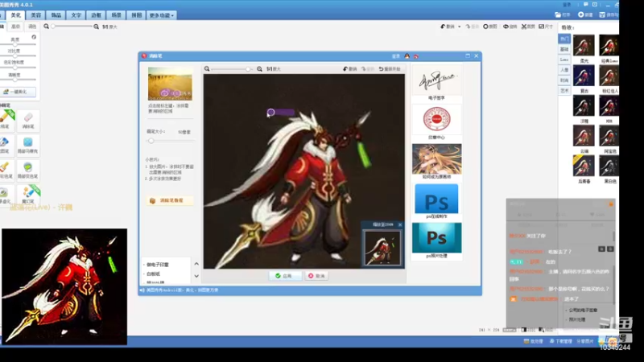Select the 魔幻笔 magic brush tool
This screenshot has height=362, width=644.
(28, 194)
